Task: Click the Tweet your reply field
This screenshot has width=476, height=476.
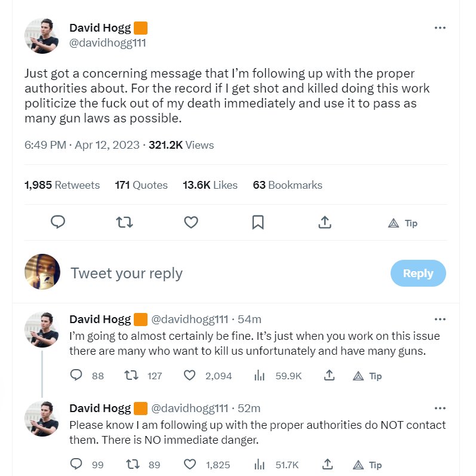Action: pos(225,273)
